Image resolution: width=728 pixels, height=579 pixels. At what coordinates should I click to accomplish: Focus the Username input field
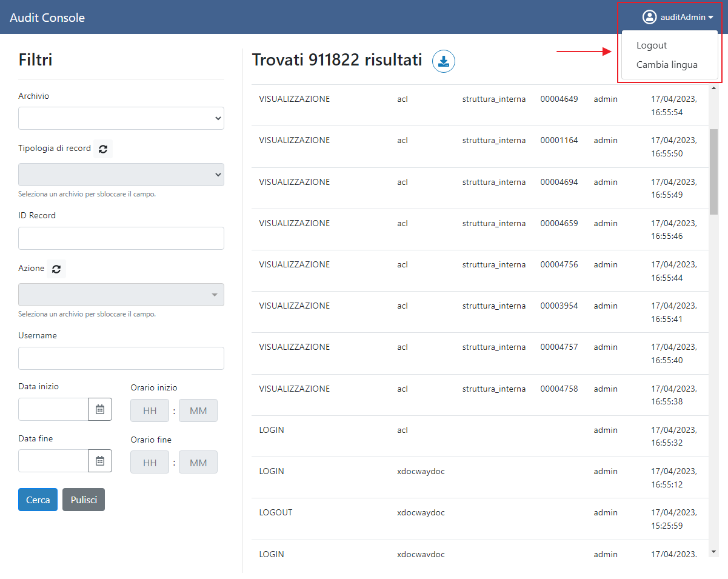coord(121,358)
